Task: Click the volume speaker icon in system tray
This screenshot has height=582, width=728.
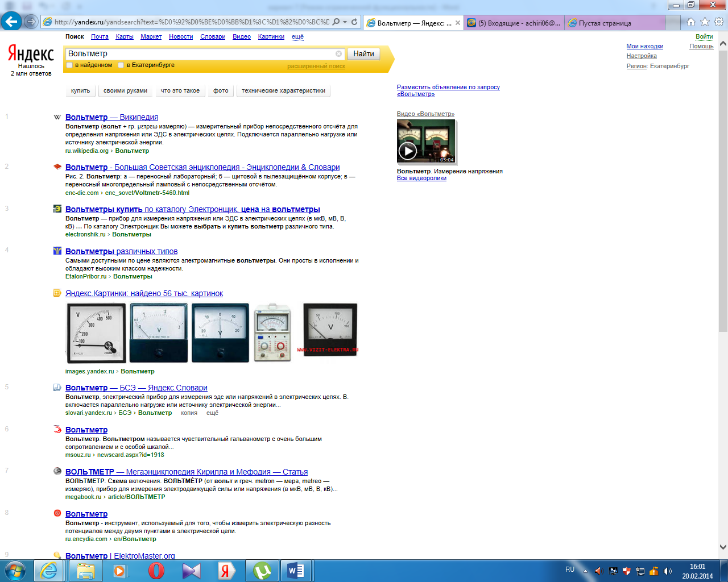Action: pos(668,571)
